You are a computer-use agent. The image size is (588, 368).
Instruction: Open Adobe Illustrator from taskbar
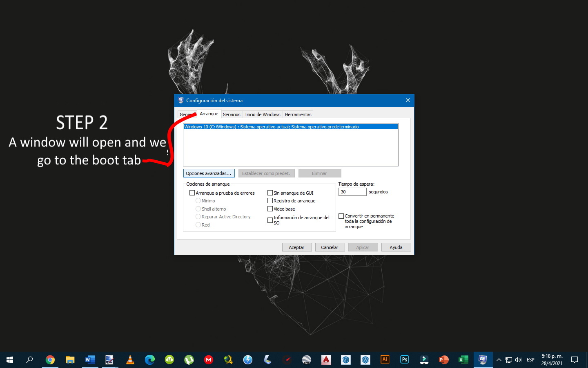tap(385, 359)
